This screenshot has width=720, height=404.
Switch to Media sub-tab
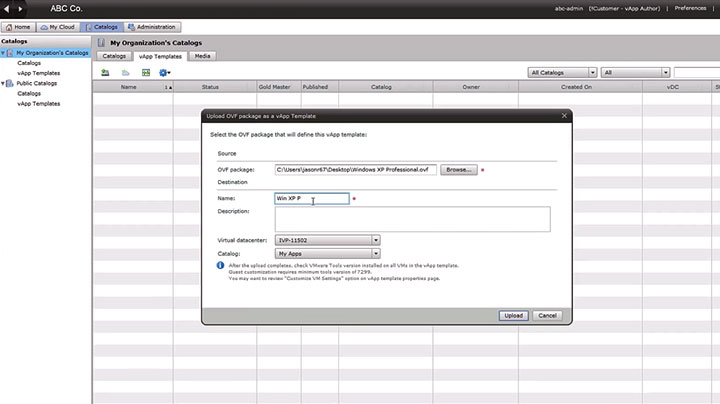pyautogui.click(x=202, y=56)
